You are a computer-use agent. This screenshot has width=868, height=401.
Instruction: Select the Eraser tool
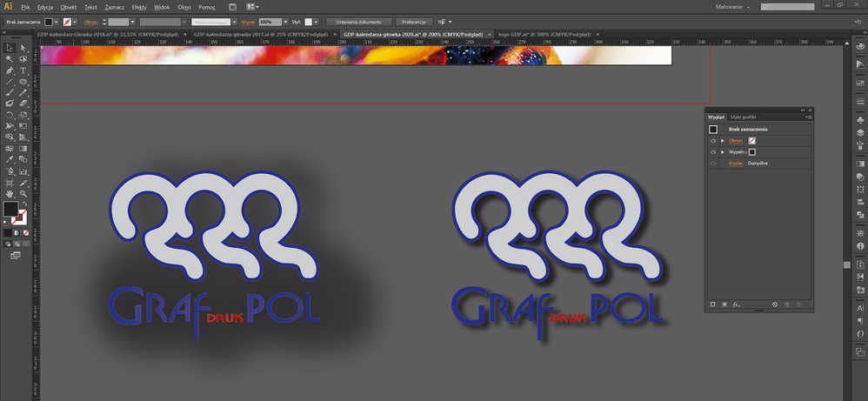23,103
